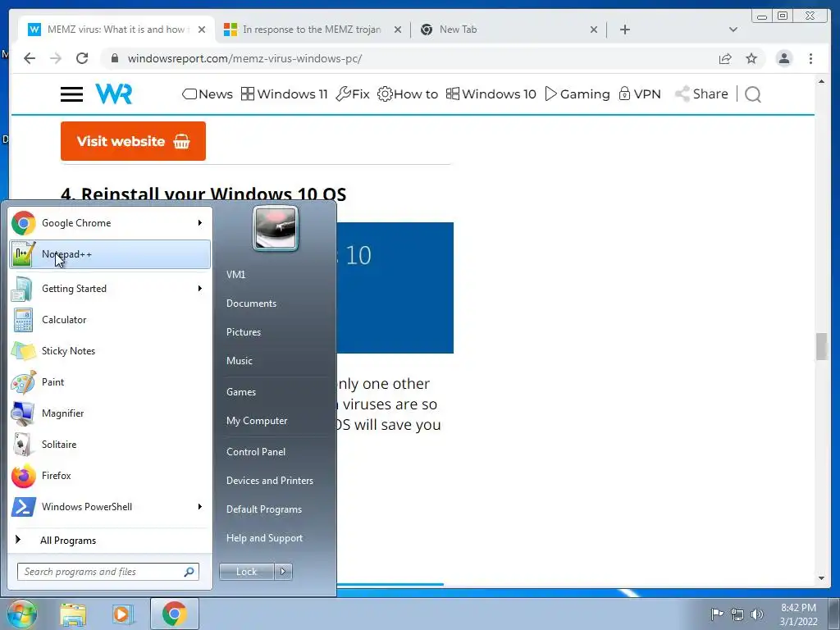Share this page from address bar
The height and width of the screenshot is (630, 840).
pos(725,58)
